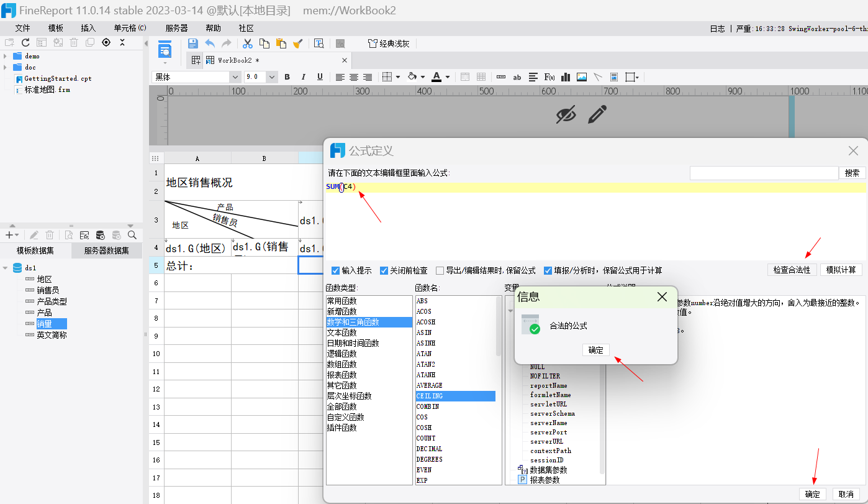The height and width of the screenshot is (504, 868).
Task: Align cell text right
Action: [x=368, y=77]
